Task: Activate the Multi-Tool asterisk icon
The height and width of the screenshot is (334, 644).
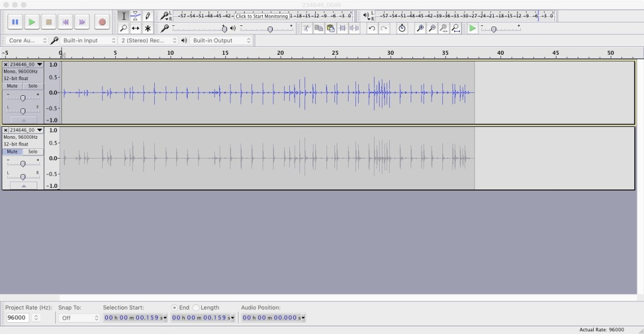Action: (148, 28)
